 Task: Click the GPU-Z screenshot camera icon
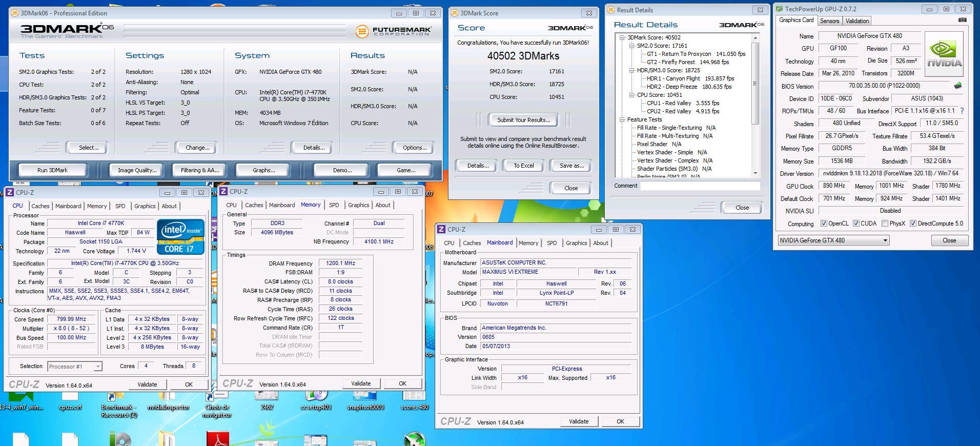coord(963,20)
